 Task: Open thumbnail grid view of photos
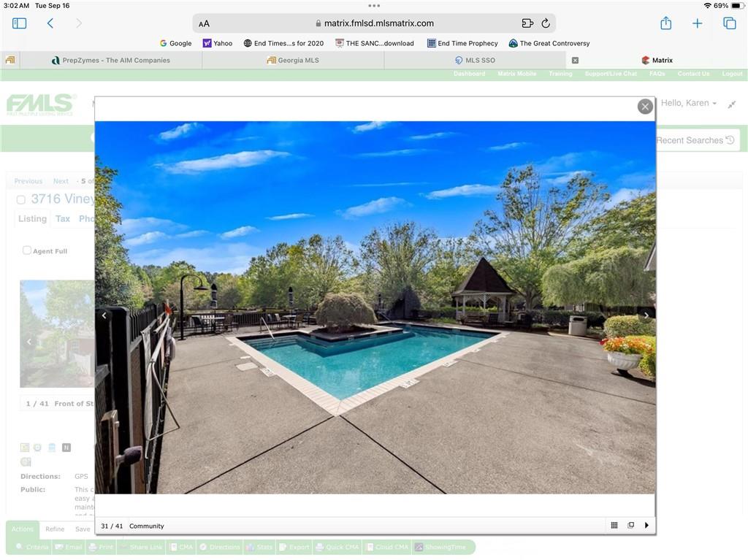[x=614, y=526]
